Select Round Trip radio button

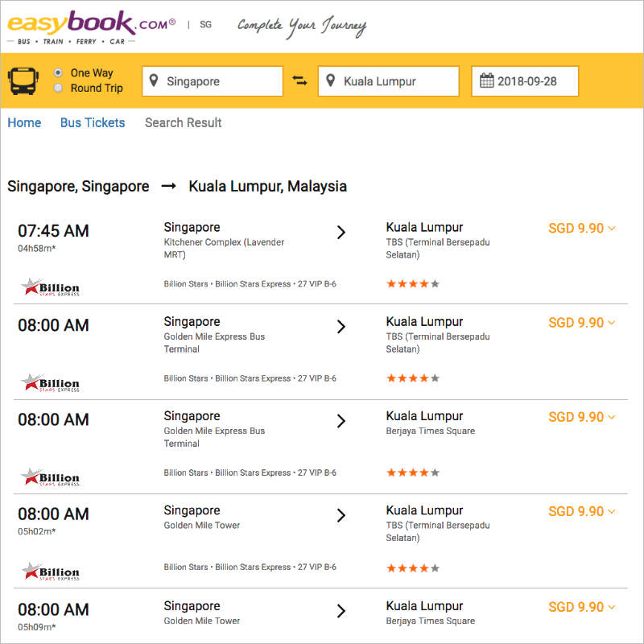58,88
